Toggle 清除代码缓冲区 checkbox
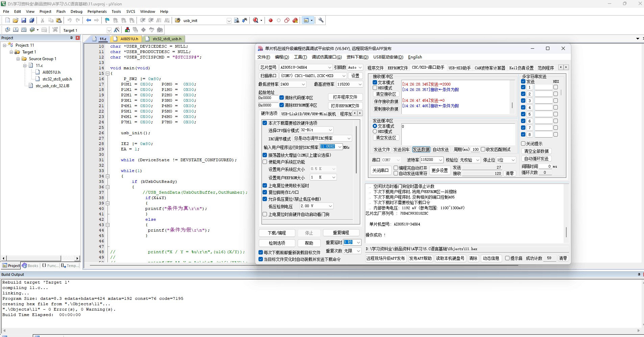This screenshot has height=337, width=644. pos(281,98)
